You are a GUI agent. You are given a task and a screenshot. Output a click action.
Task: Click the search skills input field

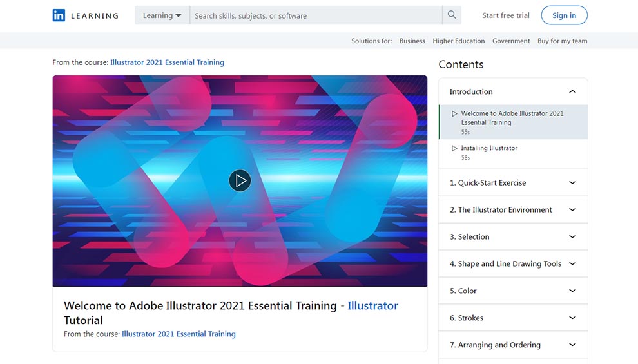coord(316,15)
